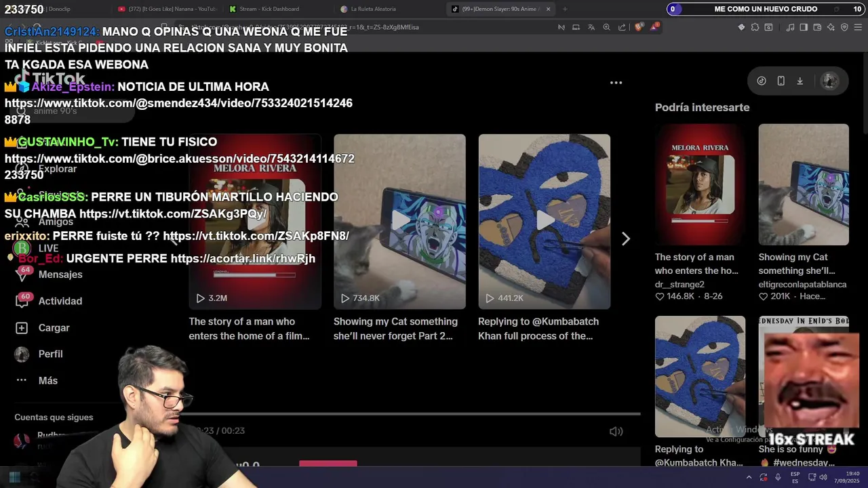This screenshot has width=868, height=488.
Task: Click the music note media control icon
Action: point(791,27)
